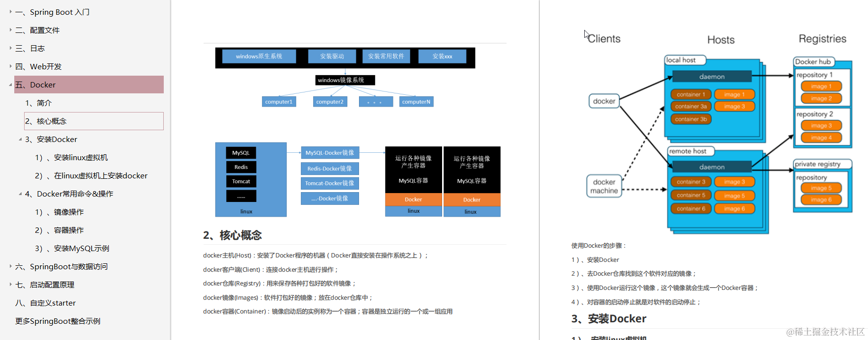Open the 四、Web开发 bookmark
The width and height of the screenshot is (868, 340).
38,66
